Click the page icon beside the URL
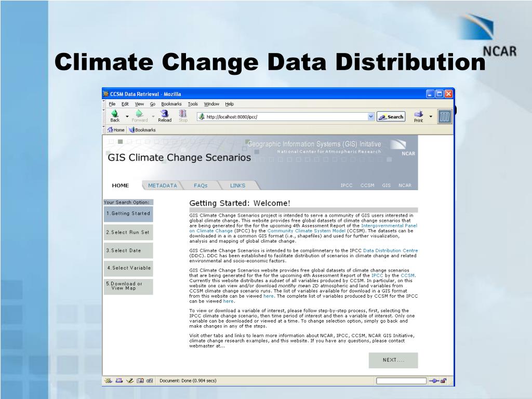 202,117
